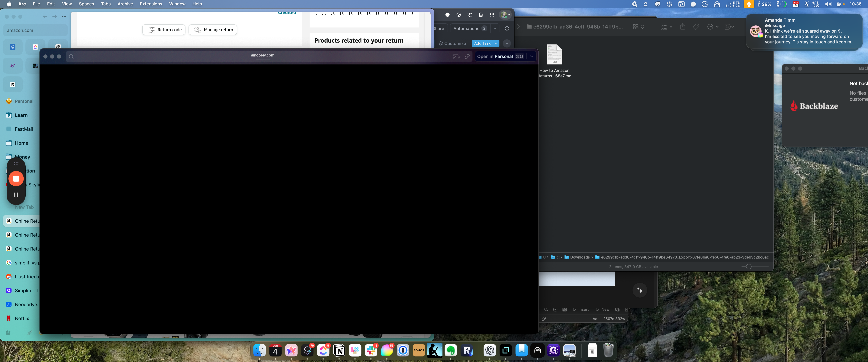Click the split view icon in Little Arc toolbar

(456, 57)
